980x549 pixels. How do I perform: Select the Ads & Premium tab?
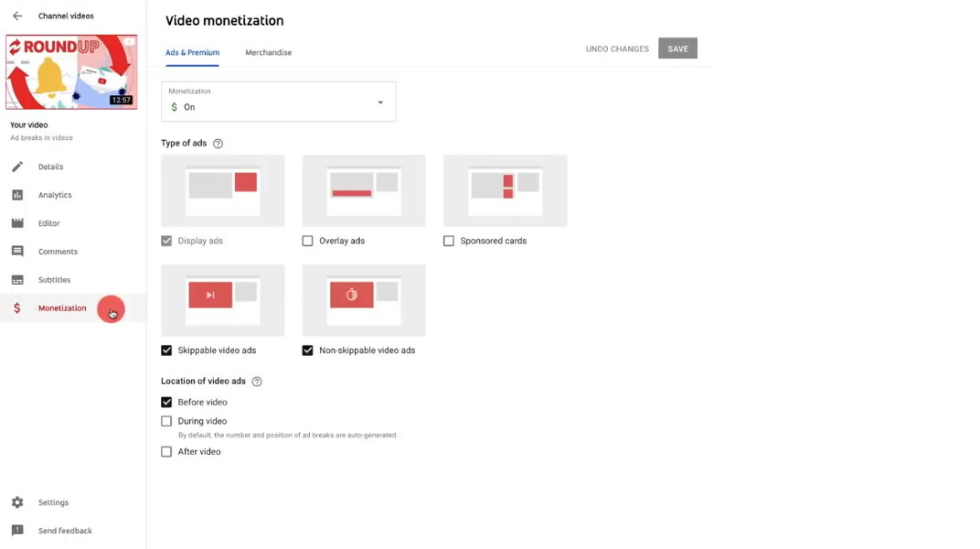[192, 53]
